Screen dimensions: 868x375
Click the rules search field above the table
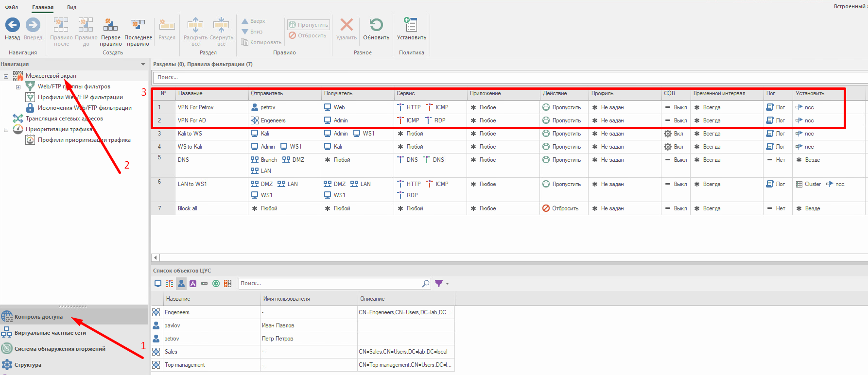coord(510,77)
